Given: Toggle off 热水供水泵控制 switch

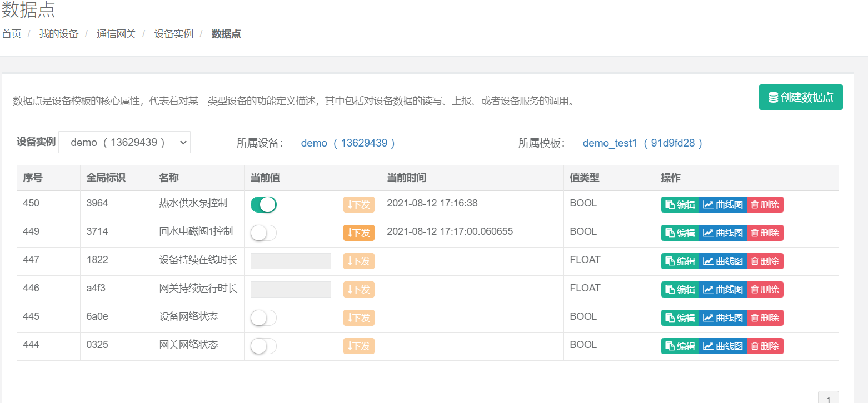Looking at the screenshot, I should (263, 204).
